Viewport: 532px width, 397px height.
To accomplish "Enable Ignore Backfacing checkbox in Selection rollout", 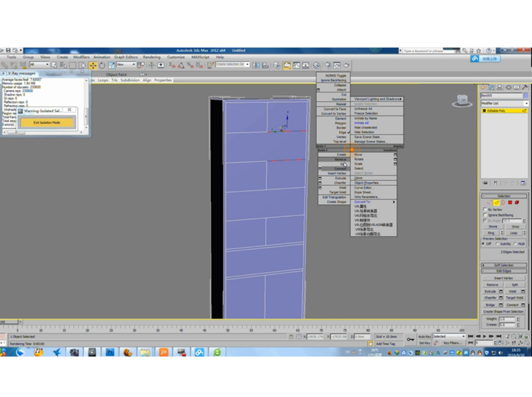I will click(485, 215).
